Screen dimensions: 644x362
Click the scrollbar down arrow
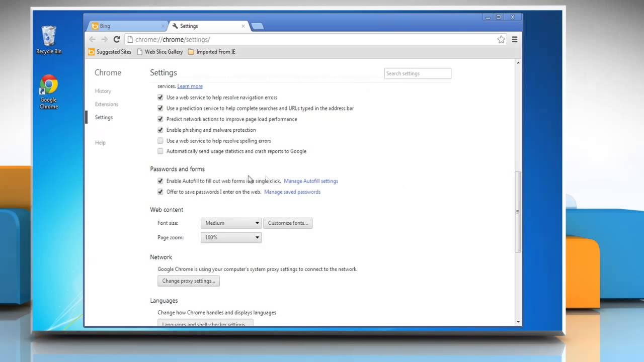click(x=518, y=322)
